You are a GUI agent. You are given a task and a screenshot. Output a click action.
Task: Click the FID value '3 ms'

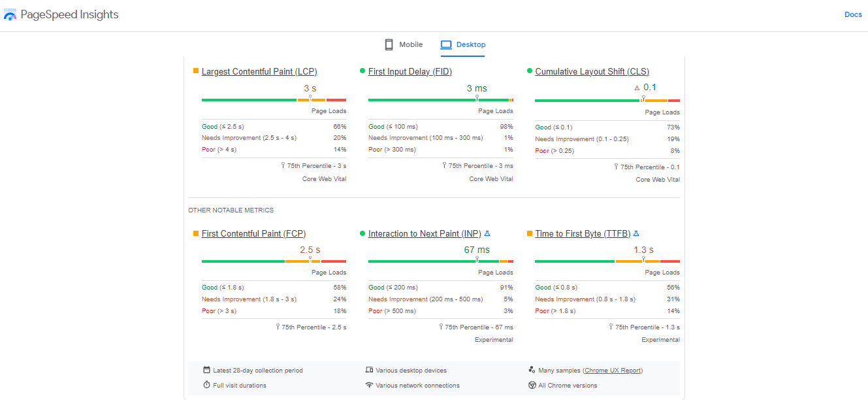click(x=477, y=88)
